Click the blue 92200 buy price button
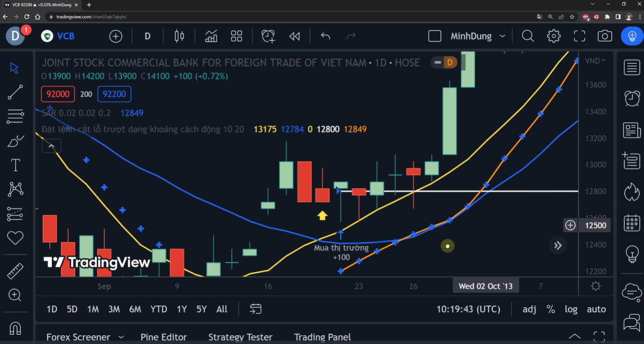The image size is (644, 344). (x=114, y=94)
